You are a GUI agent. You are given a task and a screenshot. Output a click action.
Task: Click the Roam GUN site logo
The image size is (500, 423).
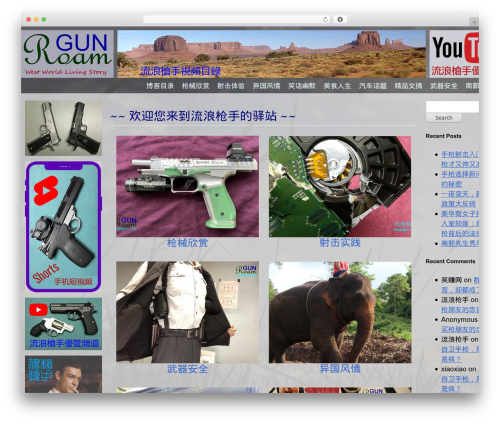click(67, 54)
